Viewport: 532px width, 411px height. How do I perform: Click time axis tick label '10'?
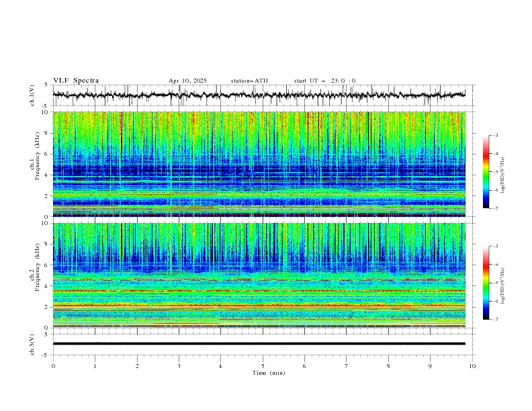click(472, 366)
